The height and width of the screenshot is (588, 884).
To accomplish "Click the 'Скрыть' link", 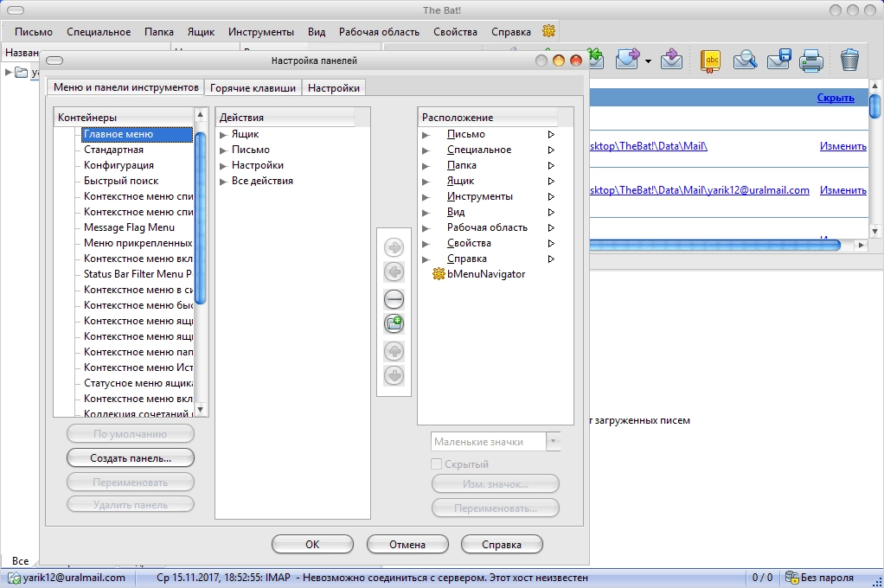I will click(x=836, y=98).
